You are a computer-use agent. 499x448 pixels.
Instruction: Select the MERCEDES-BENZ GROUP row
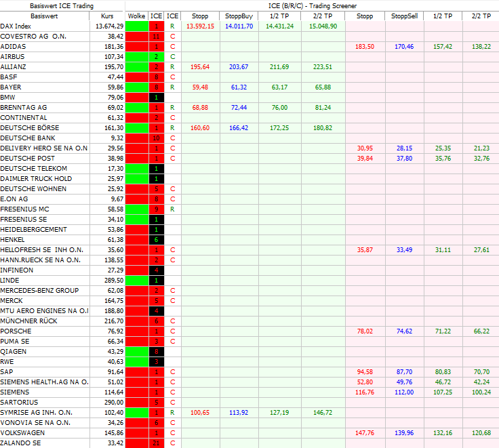(x=39, y=291)
